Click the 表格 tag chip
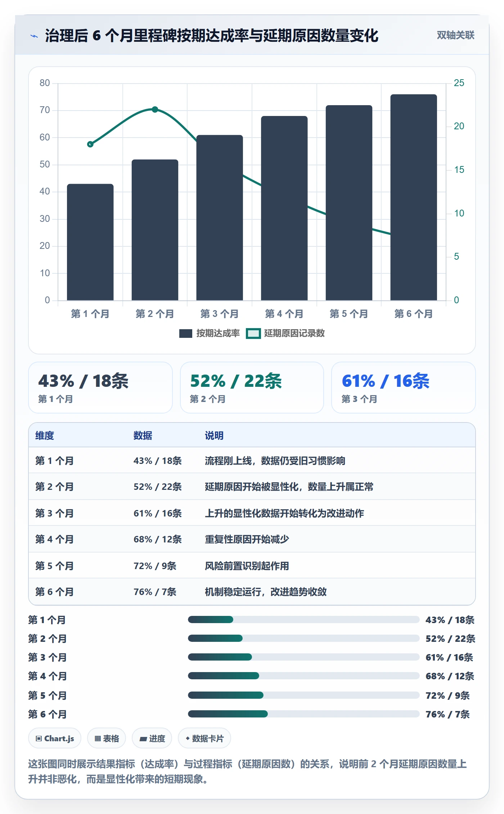Image resolution: width=504 pixels, height=814 pixels. (x=107, y=738)
